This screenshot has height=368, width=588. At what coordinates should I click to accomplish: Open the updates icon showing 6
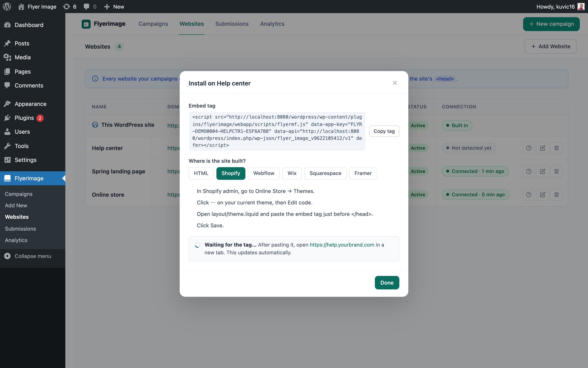70,7
